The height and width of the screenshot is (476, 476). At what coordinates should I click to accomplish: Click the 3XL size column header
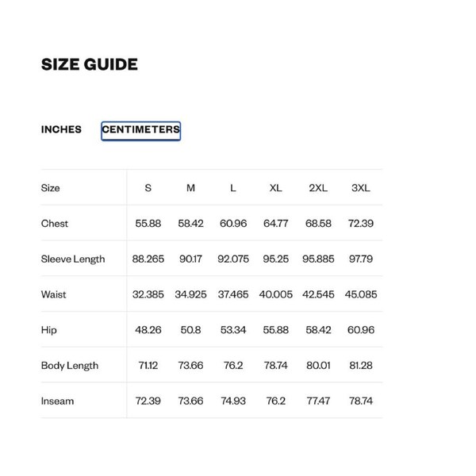point(361,188)
